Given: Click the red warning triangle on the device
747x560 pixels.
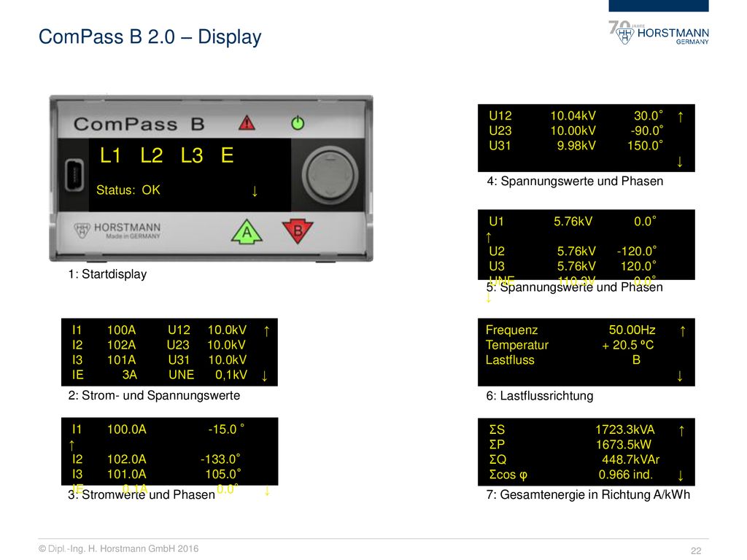Looking at the screenshot, I should [247, 122].
